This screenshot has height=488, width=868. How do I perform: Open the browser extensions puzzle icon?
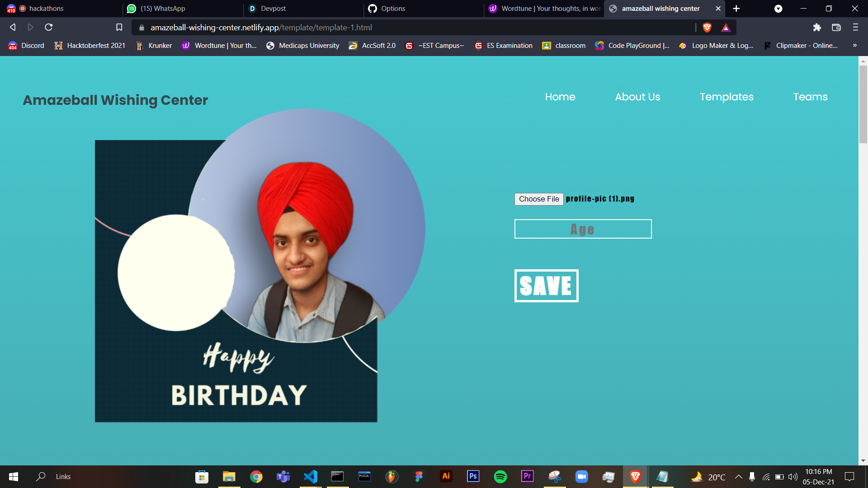(817, 28)
